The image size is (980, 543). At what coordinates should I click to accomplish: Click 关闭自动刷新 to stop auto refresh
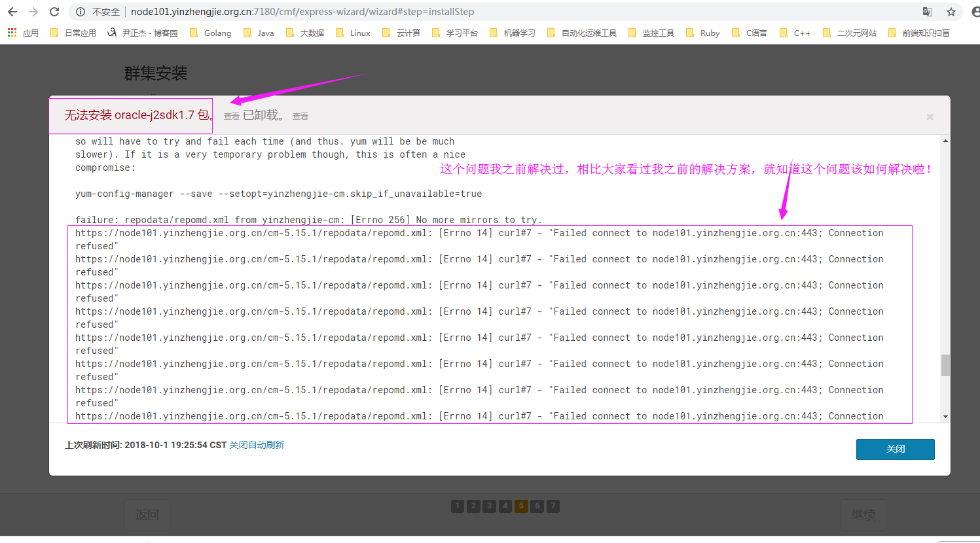click(x=257, y=445)
